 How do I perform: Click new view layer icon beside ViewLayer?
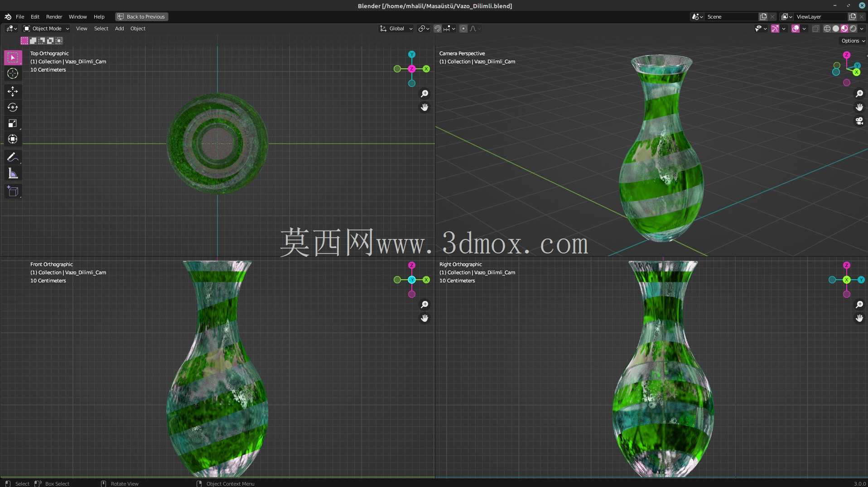[852, 17]
